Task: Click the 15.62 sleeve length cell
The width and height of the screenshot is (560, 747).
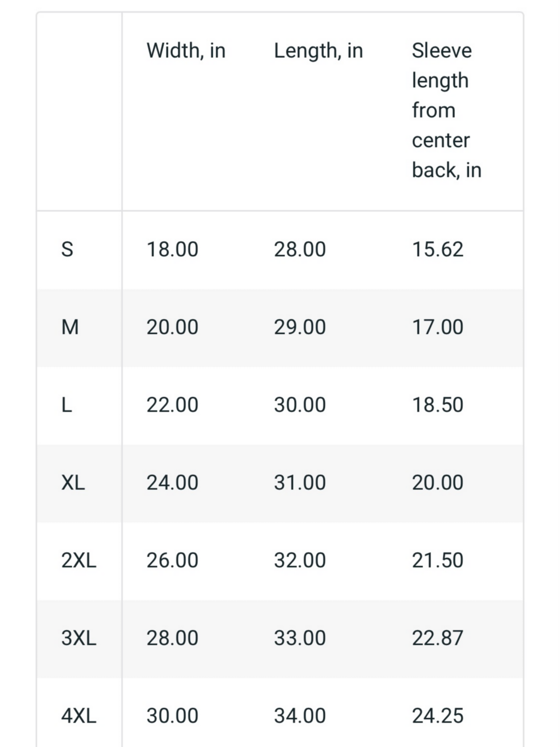Action: pos(437,249)
